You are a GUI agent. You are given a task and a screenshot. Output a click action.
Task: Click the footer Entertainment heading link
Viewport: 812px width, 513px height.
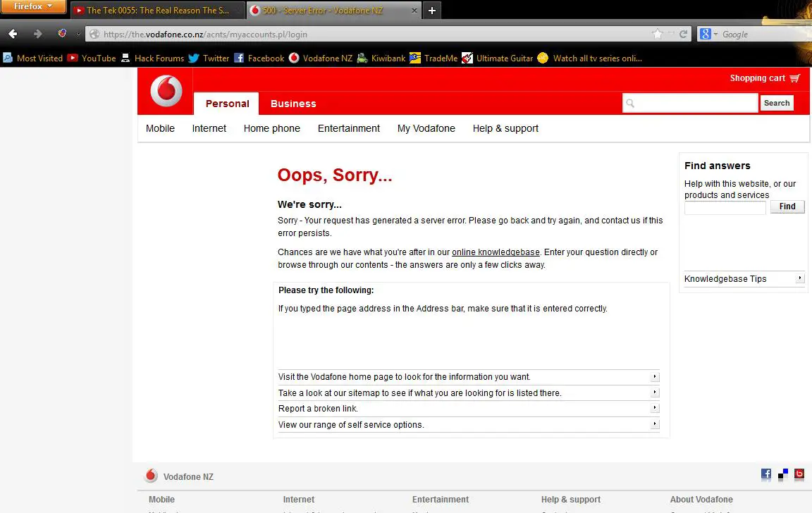pyautogui.click(x=440, y=500)
